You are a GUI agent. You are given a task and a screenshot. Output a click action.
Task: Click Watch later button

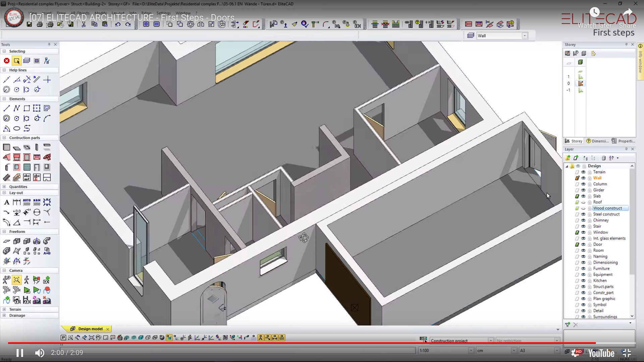point(594,17)
